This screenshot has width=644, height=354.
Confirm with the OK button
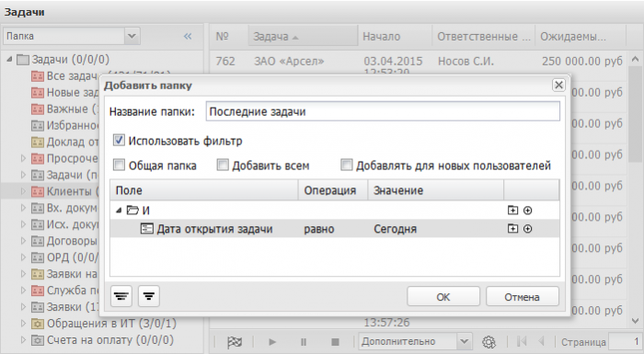[x=443, y=296]
